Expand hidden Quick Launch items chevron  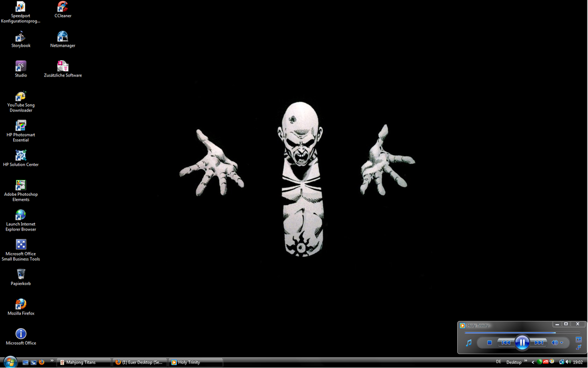[52, 361]
